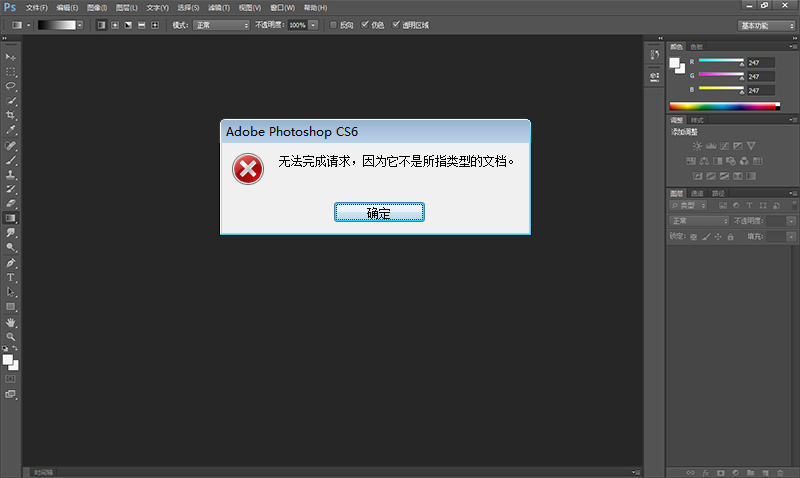Open the 窗口(W) menu
The width and height of the screenshot is (800, 478).
pos(283,8)
